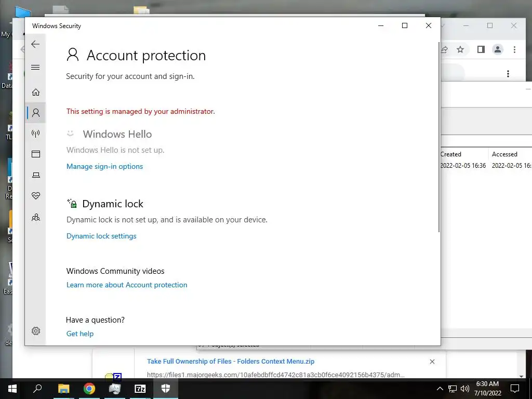Open Learn more about Account protection
The image size is (532, 399).
(127, 285)
